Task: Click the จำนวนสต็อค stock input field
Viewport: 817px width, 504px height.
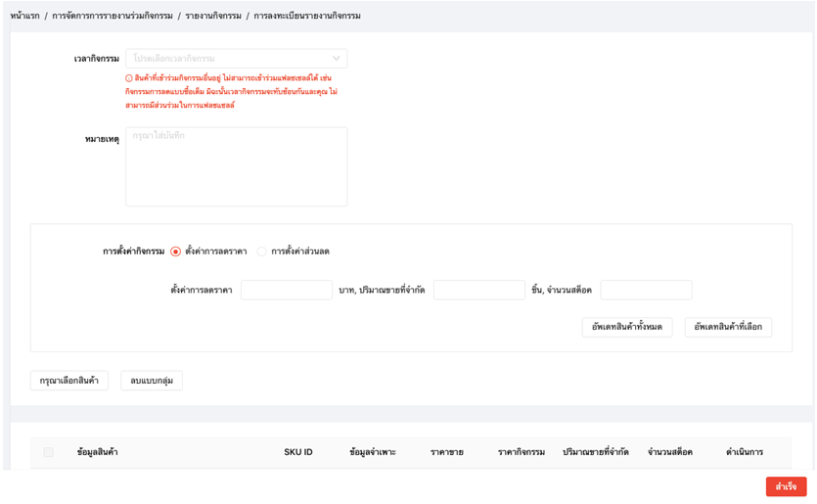Action: pyautogui.click(x=646, y=290)
